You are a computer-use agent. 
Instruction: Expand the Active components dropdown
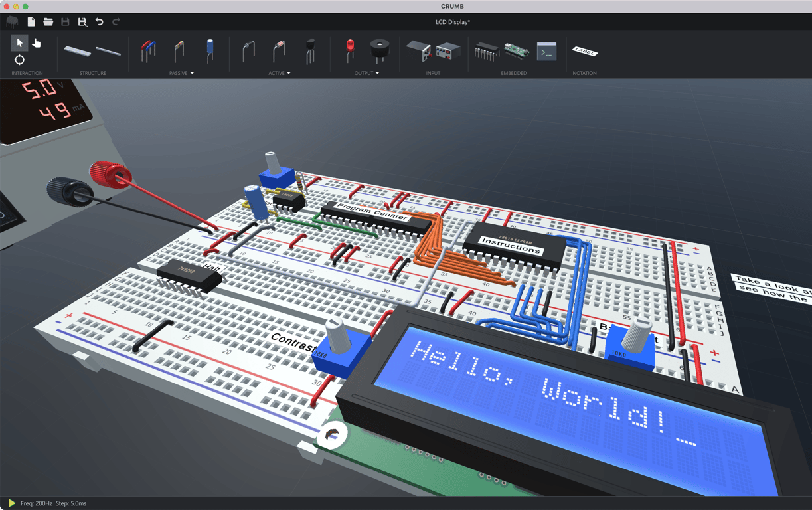tap(289, 73)
